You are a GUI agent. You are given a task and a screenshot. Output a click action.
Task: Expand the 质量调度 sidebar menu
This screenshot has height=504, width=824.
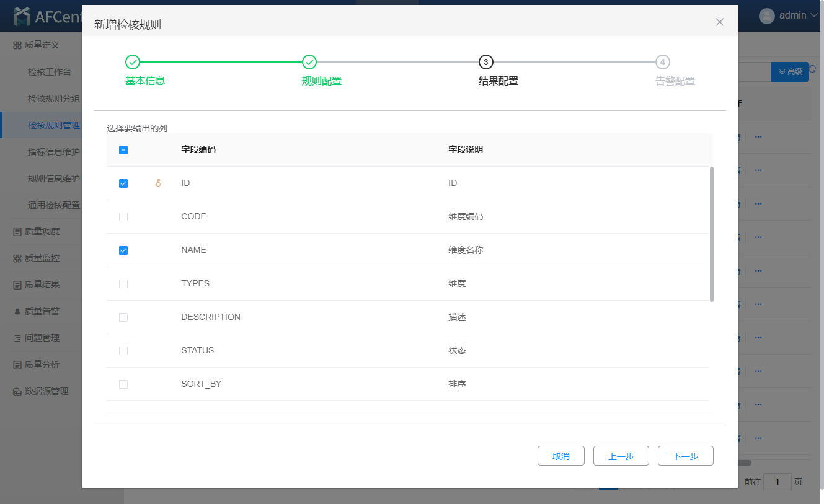click(41, 231)
